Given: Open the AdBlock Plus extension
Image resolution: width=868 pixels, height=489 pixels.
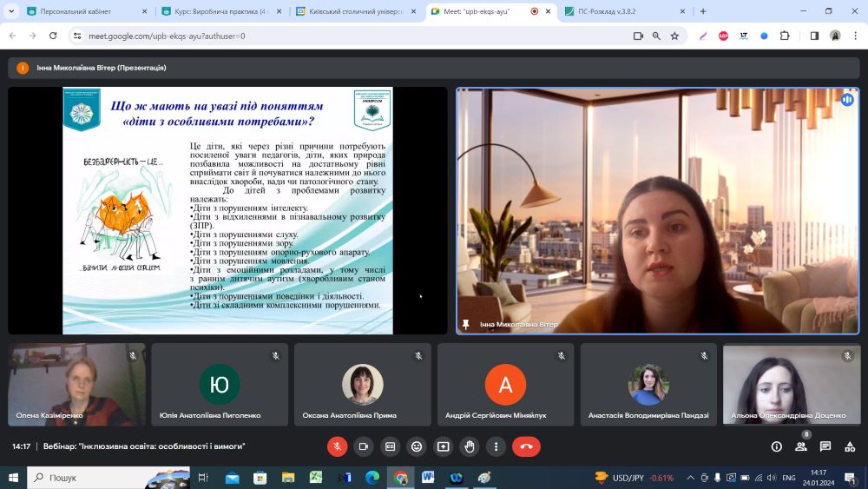Looking at the screenshot, I should click(724, 36).
